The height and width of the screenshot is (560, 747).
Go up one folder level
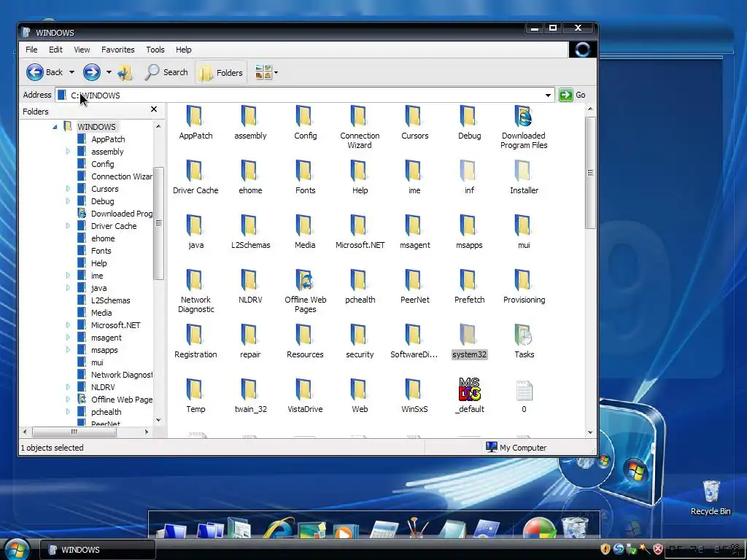point(125,72)
